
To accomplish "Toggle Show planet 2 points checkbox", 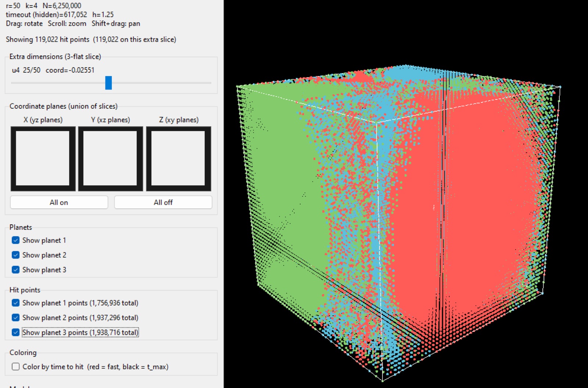I will tap(15, 318).
